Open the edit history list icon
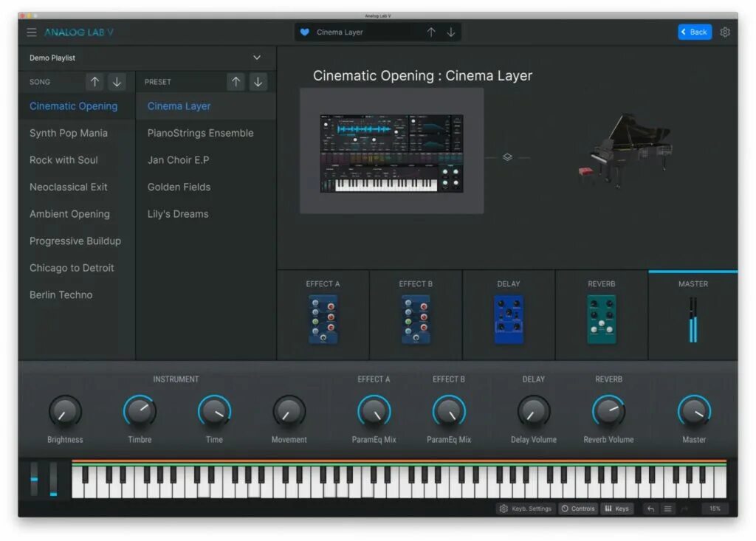Viewport: 756px width, 541px height. click(x=667, y=509)
